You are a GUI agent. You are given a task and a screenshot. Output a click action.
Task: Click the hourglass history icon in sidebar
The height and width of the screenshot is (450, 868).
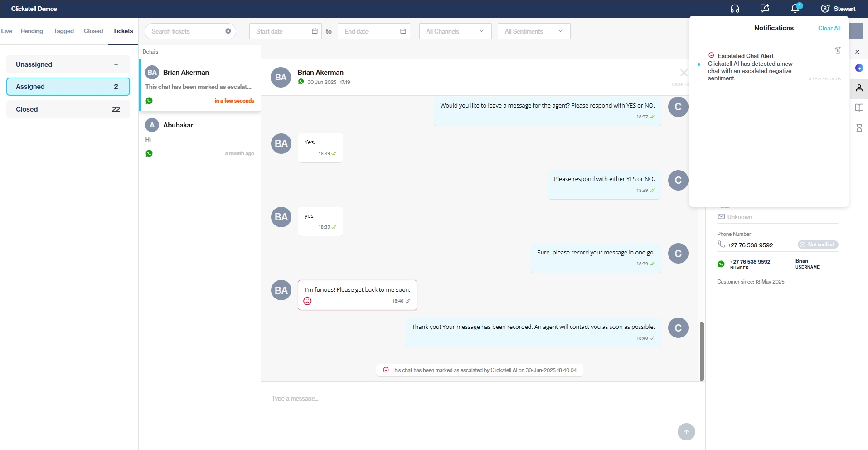click(859, 128)
